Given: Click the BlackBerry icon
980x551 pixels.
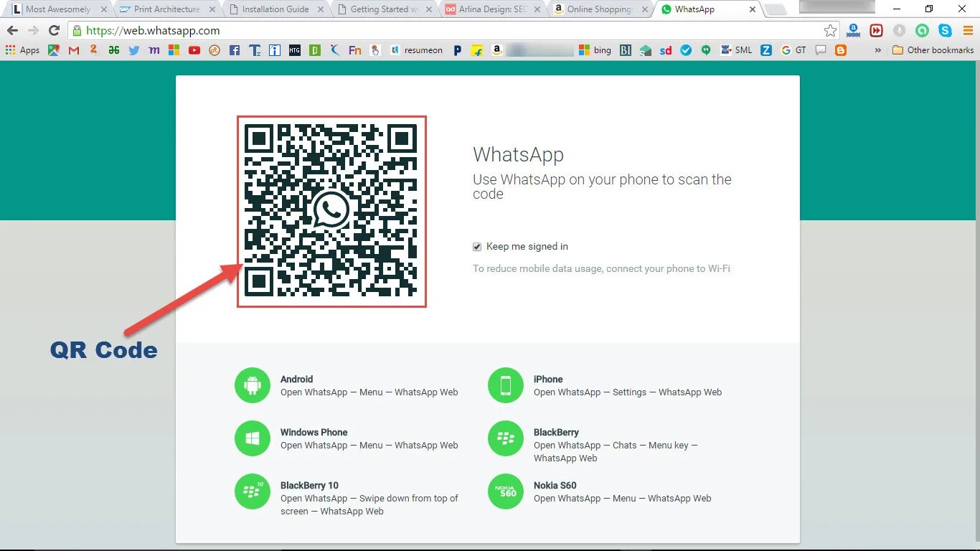Looking at the screenshot, I should [x=506, y=438].
